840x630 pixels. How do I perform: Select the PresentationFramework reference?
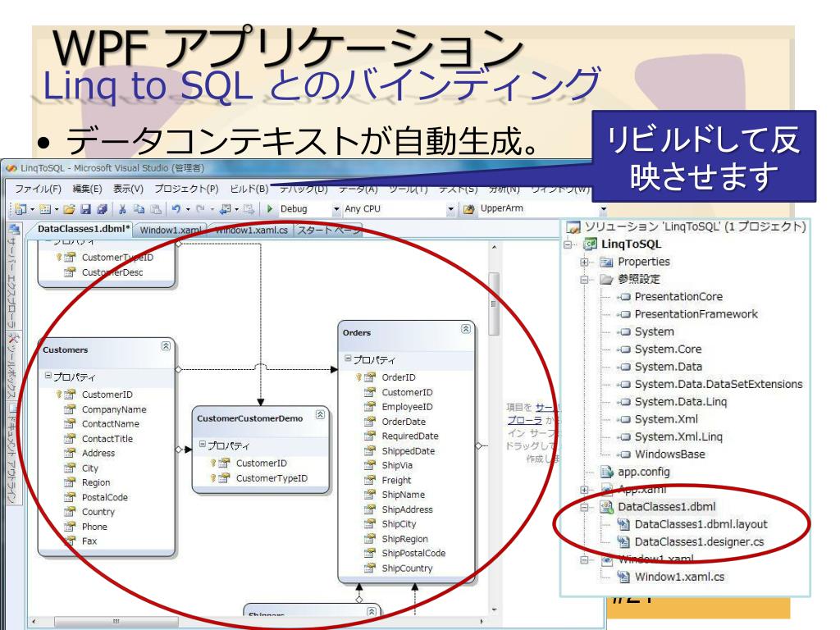pos(696,314)
